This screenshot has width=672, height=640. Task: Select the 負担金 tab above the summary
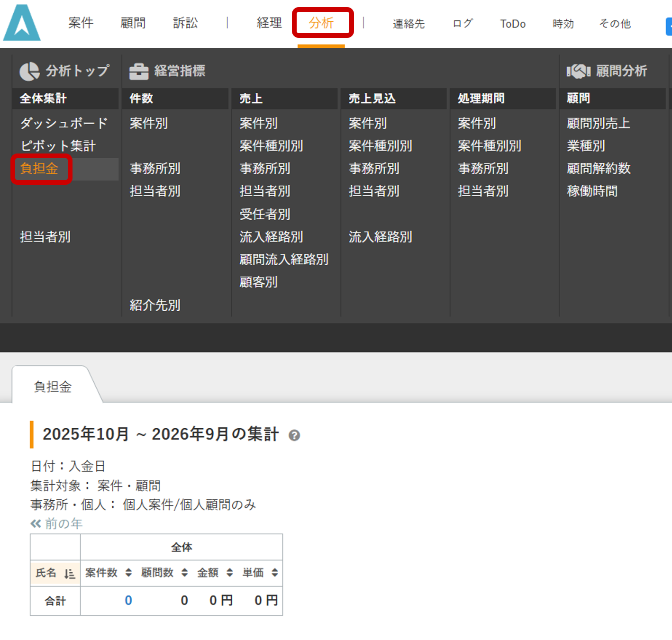click(x=53, y=387)
